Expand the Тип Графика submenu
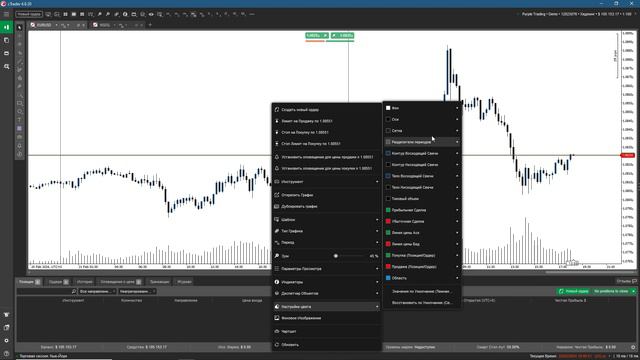 click(327, 231)
